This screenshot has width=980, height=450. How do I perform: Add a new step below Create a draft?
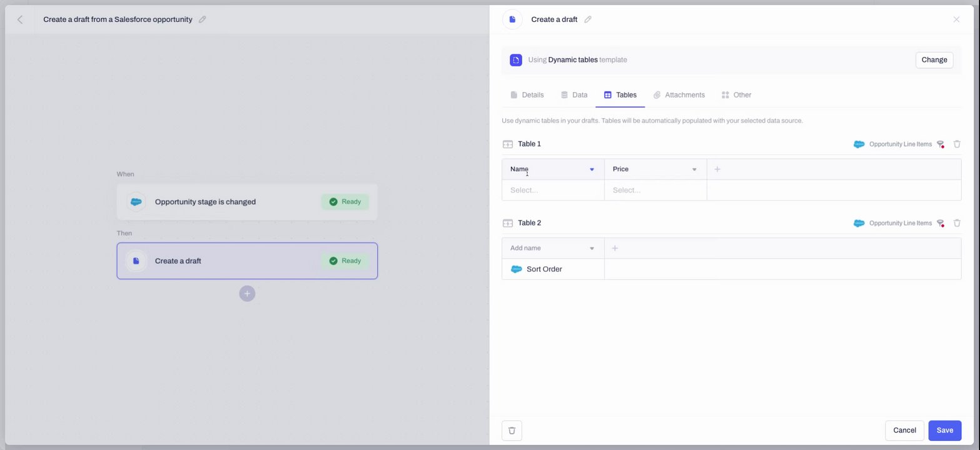247,294
